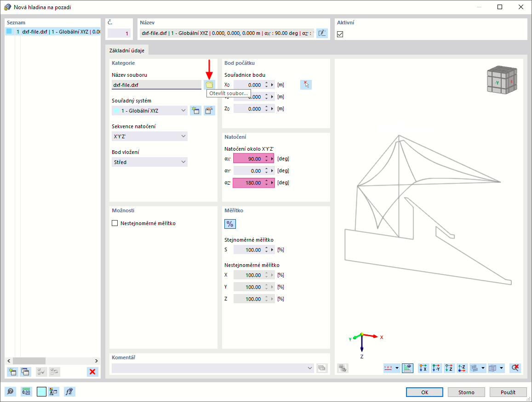Click the Použít button
Image resolution: width=532 pixels, height=402 pixels.
[508, 392]
